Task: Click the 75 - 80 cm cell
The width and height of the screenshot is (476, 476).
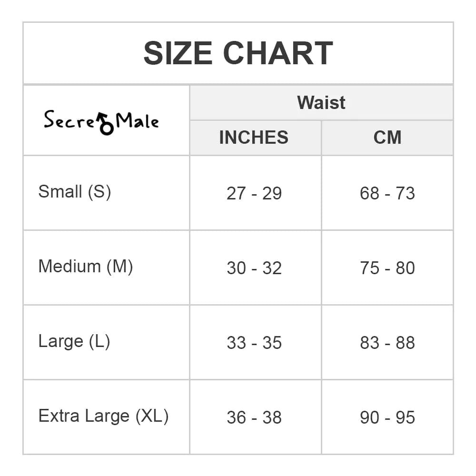Action: (387, 268)
